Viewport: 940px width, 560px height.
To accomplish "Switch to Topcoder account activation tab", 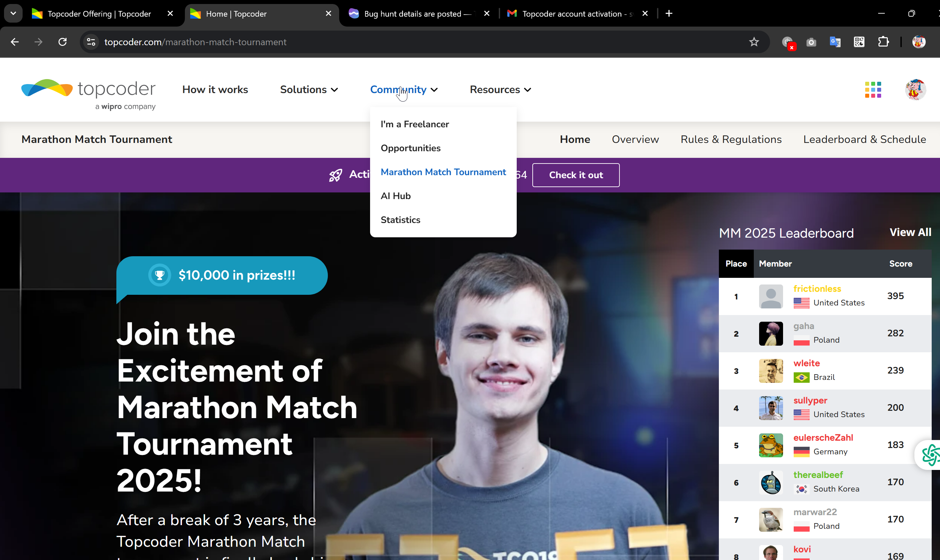I will click(571, 14).
